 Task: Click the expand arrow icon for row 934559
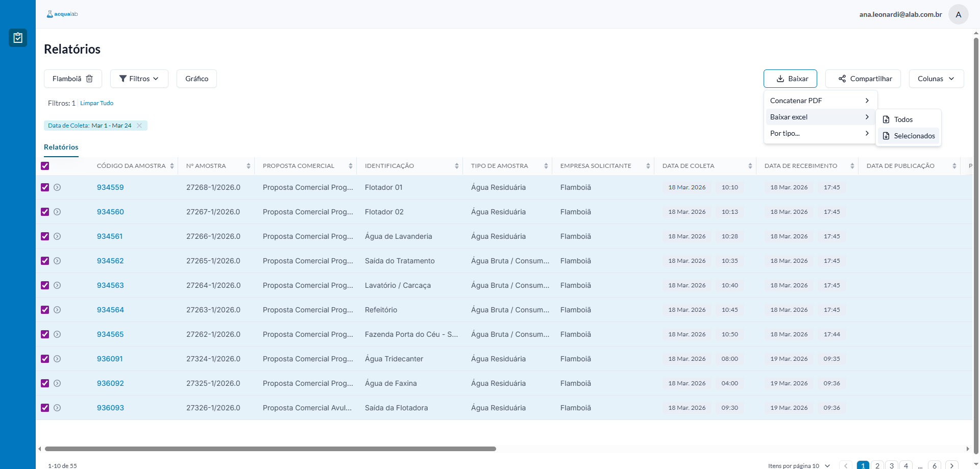point(57,187)
